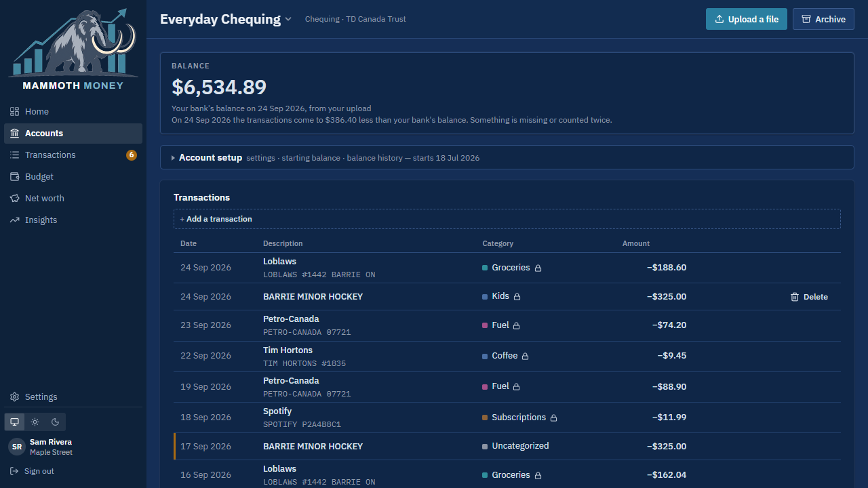The width and height of the screenshot is (868, 488).
Task: Click the −$74.20 amount
Action: click(669, 325)
